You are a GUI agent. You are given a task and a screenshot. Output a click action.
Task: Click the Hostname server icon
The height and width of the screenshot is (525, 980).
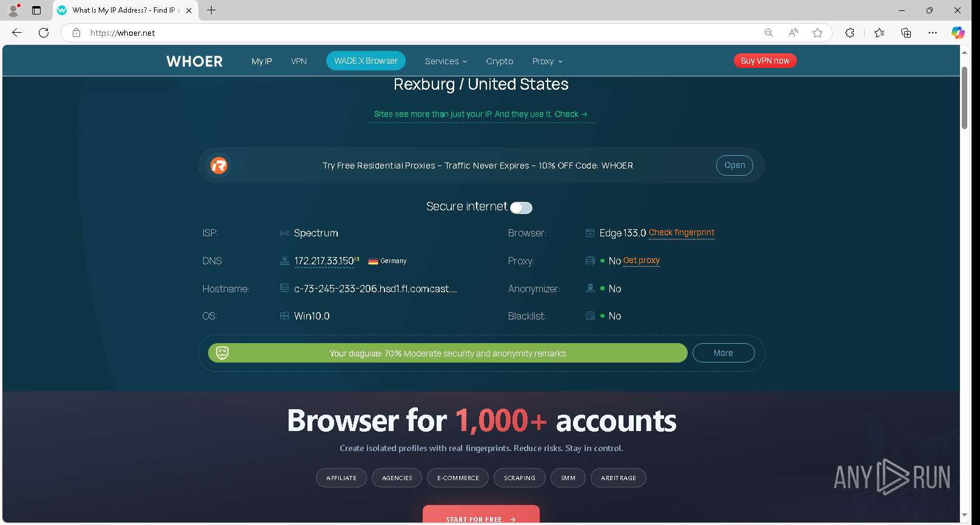[284, 289]
